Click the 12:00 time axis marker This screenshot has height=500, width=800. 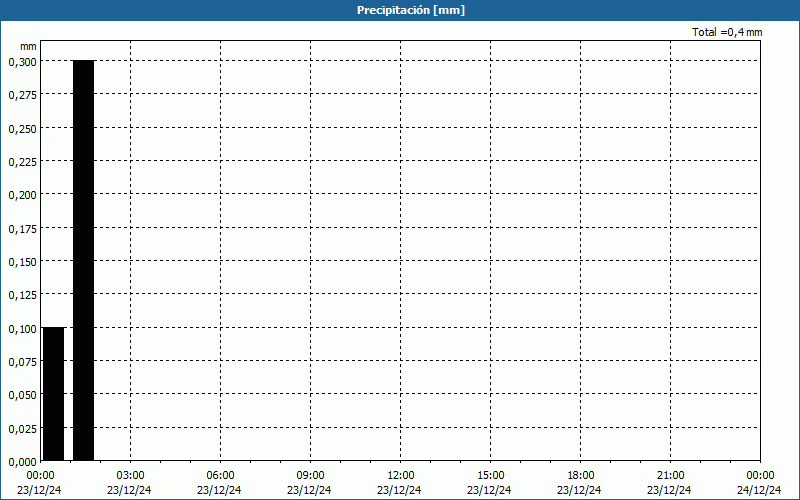point(401,475)
